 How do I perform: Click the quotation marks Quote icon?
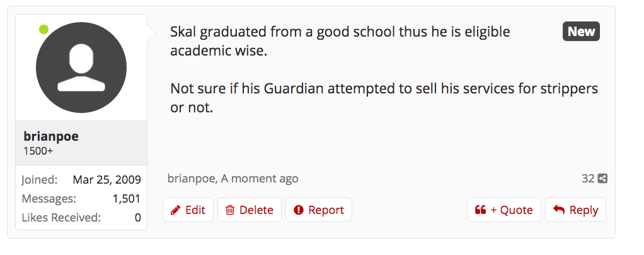point(480,210)
